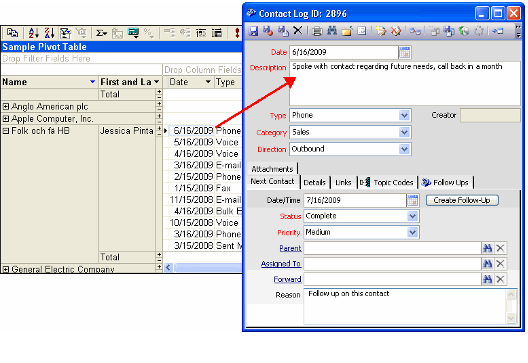Click the green globe refresh icon
The image size is (528, 363).
[x=464, y=31]
